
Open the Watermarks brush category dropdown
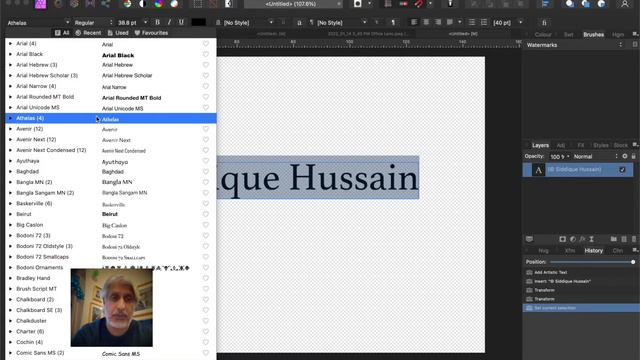pos(574,45)
